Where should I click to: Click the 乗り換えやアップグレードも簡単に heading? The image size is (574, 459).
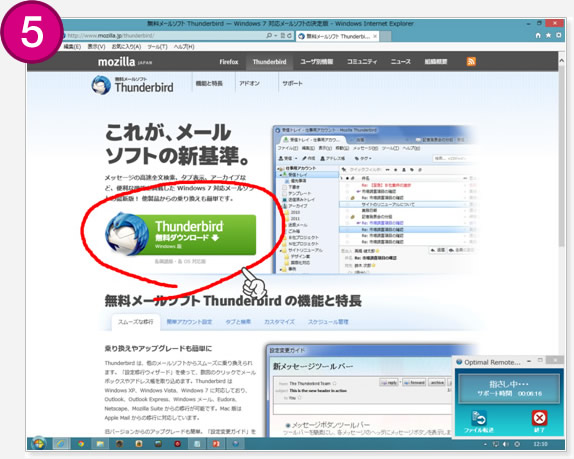point(158,348)
